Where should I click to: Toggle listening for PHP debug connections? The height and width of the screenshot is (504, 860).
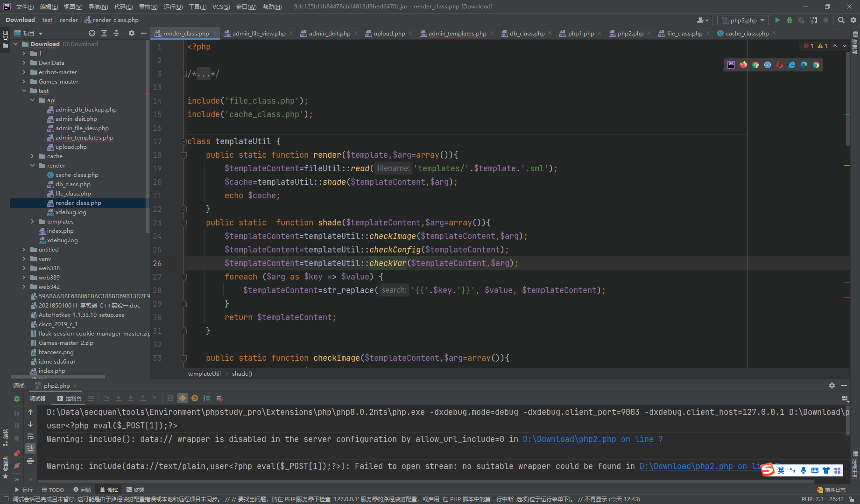tap(814, 20)
